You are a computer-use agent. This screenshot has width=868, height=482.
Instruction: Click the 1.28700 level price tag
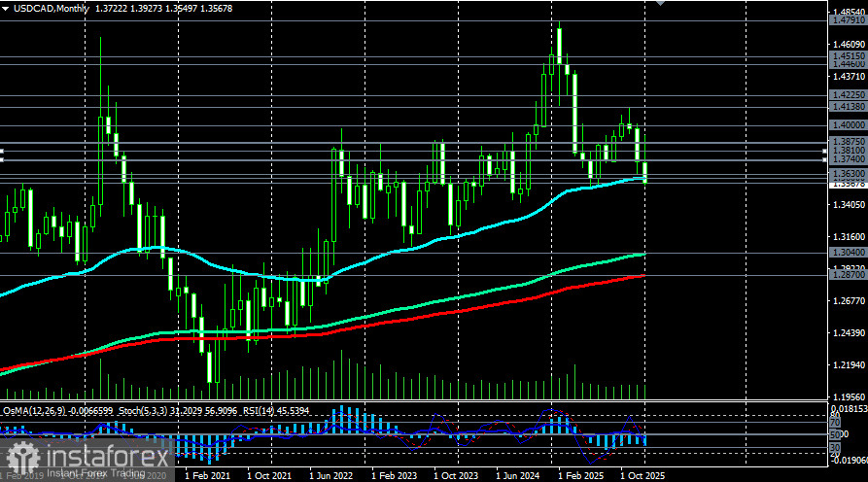point(848,276)
